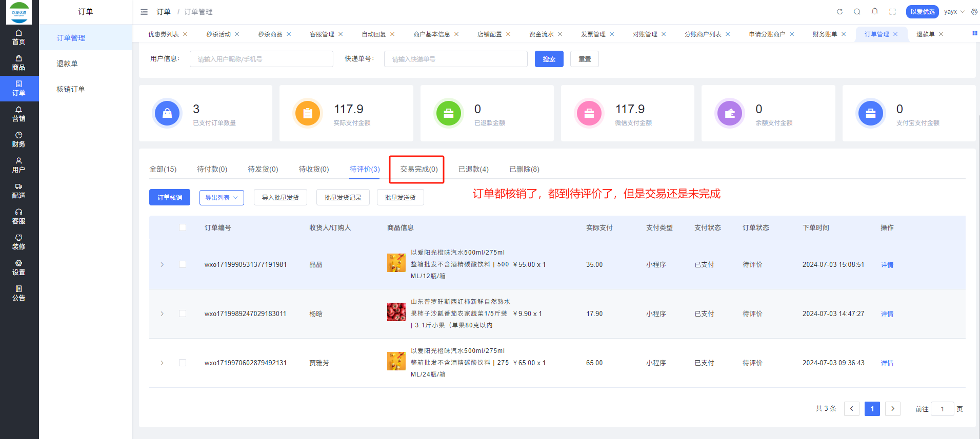
Task: Click 批量发送货 button
Action: pyautogui.click(x=401, y=197)
